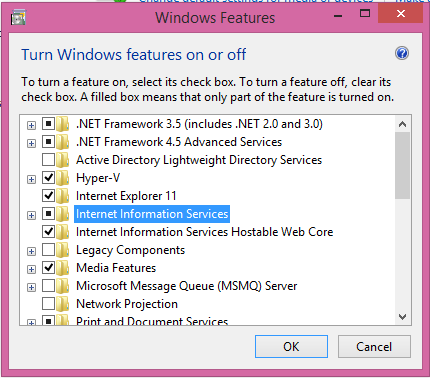Toggle the Print and Document Services checkbox
This screenshot has width=430, height=378.
click(x=48, y=321)
